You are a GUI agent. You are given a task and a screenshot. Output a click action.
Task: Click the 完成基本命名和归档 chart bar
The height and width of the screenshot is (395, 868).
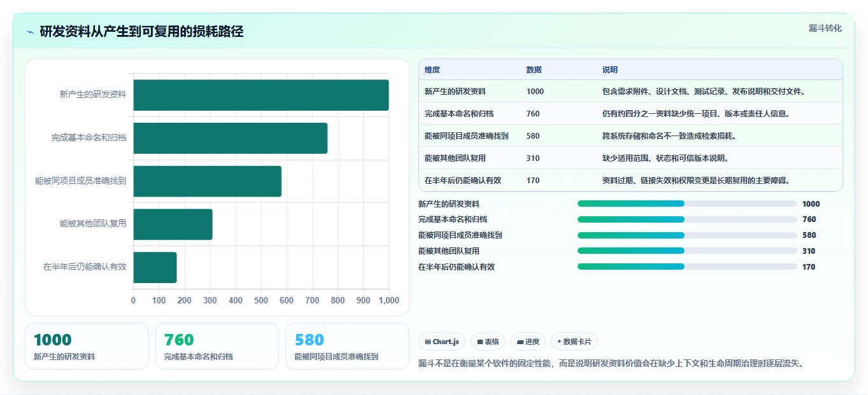231,138
